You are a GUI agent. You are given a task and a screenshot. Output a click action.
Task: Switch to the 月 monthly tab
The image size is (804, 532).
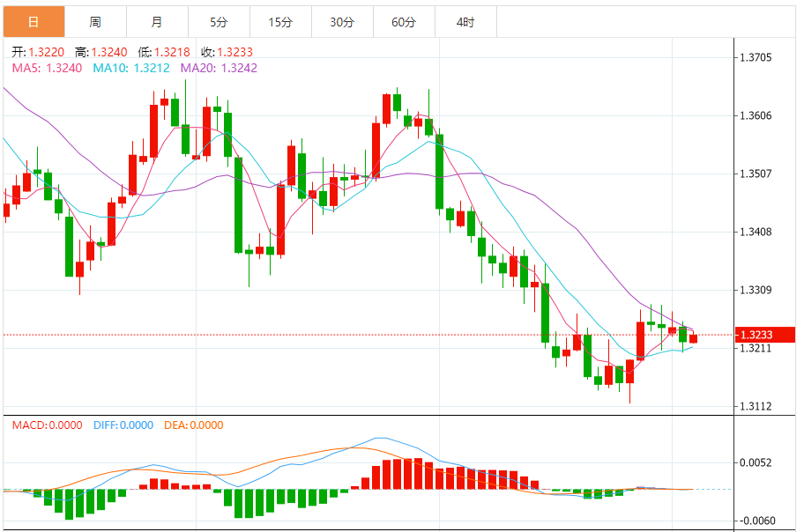[x=157, y=21]
